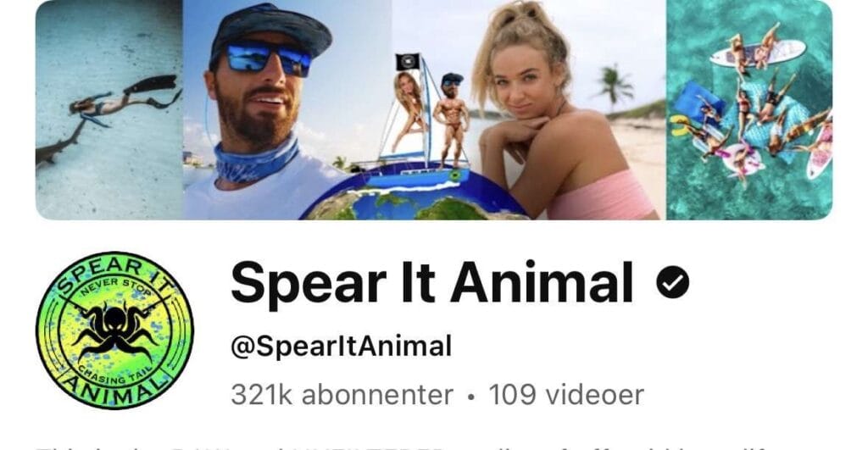Screen dimensions: 868x450
Task: Select the 321k abonnenter text
Action: pos(342,395)
